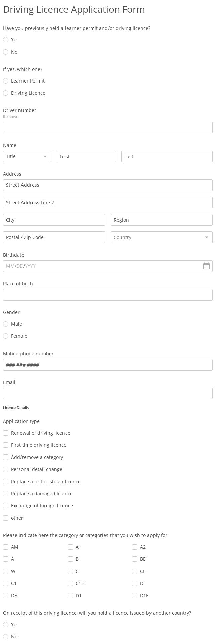Image resolution: width=215 pixels, height=644 pixels.
Task: Check the AM category box
Action: pyautogui.click(x=6, y=547)
